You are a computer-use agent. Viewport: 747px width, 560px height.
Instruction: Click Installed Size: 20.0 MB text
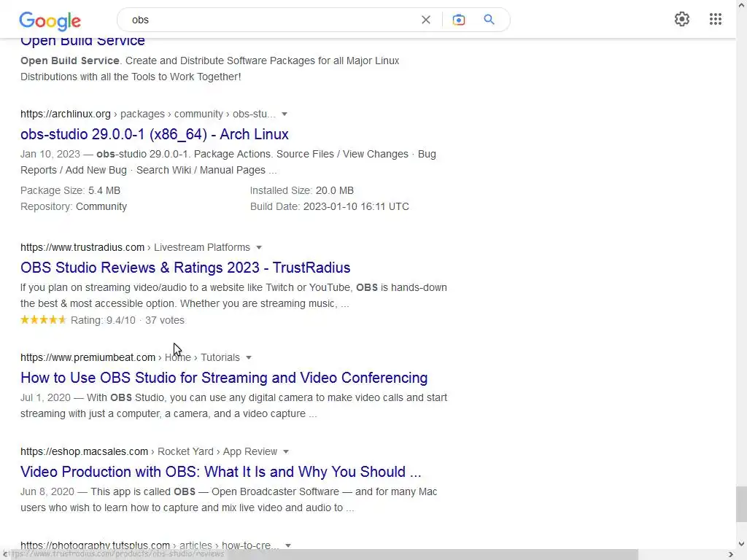point(302,190)
